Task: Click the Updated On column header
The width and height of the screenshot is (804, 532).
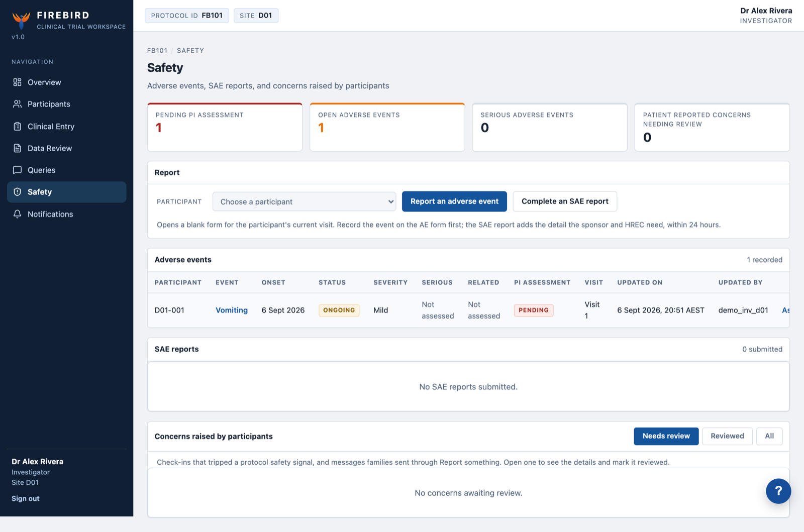Action: 640,282
